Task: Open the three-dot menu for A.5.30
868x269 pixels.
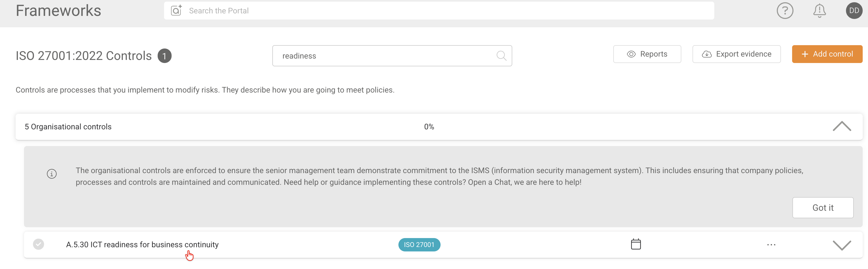Action: coord(771,245)
